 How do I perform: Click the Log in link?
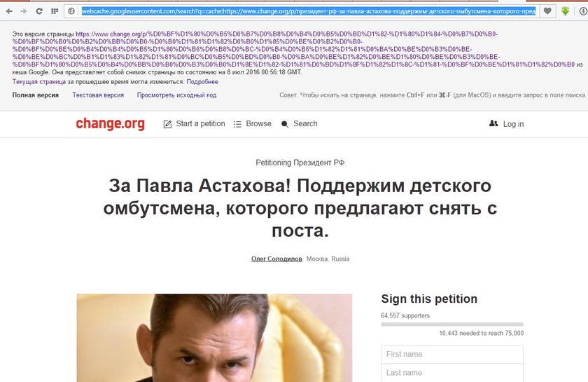[x=507, y=124]
